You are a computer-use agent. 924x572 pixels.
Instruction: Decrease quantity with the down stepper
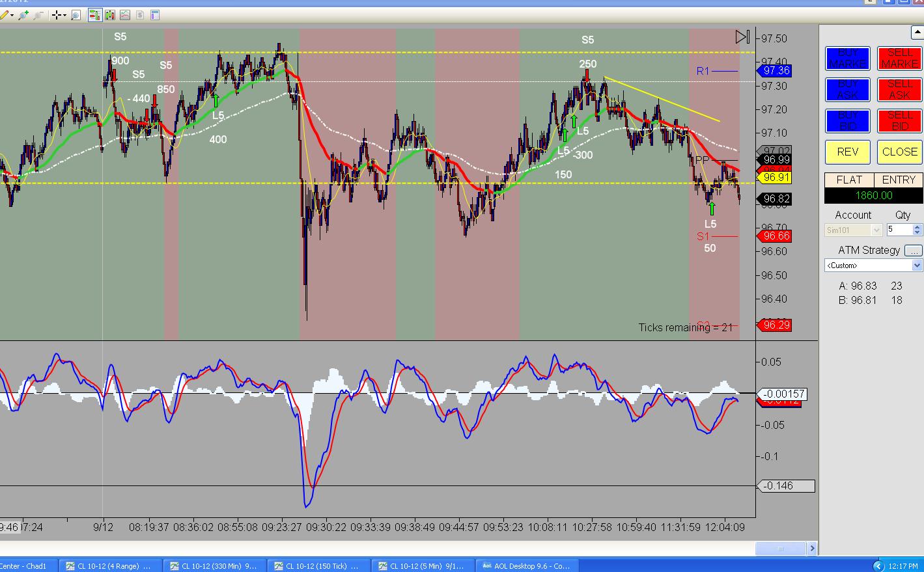point(917,233)
